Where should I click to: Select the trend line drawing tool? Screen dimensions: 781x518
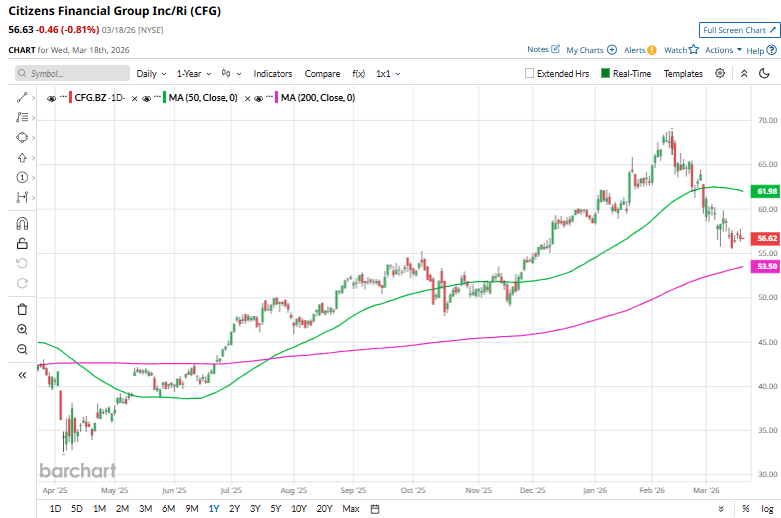coord(22,97)
